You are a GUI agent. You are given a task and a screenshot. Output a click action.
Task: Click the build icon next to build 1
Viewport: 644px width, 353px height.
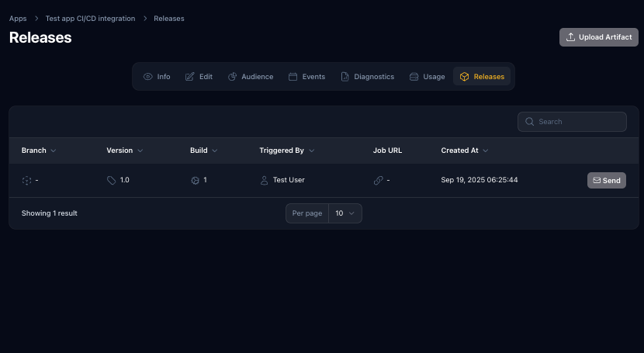click(x=195, y=180)
